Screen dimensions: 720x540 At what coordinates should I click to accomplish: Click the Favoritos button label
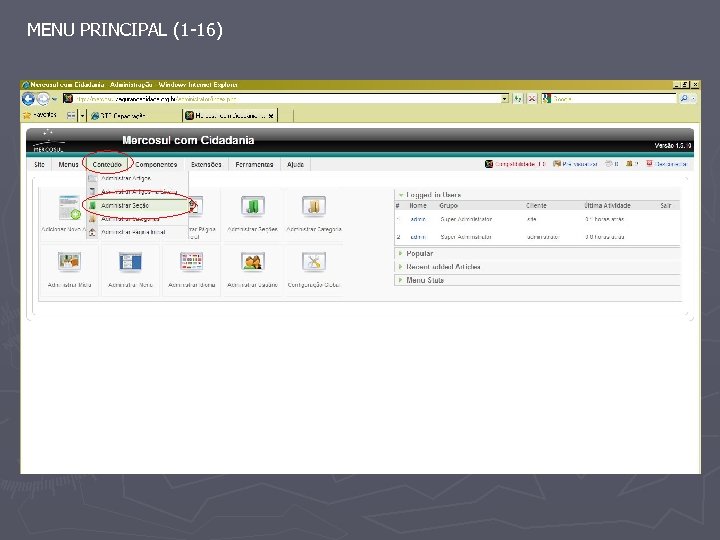(x=45, y=115)
